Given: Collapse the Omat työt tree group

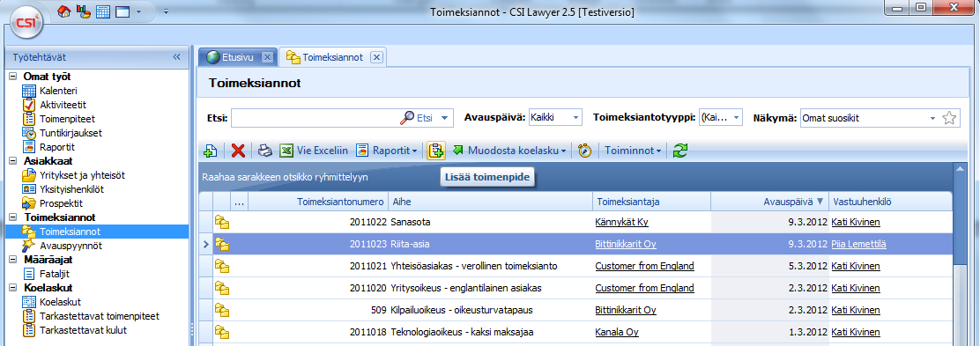Looking at the screenshot, I should pos(12,77).
